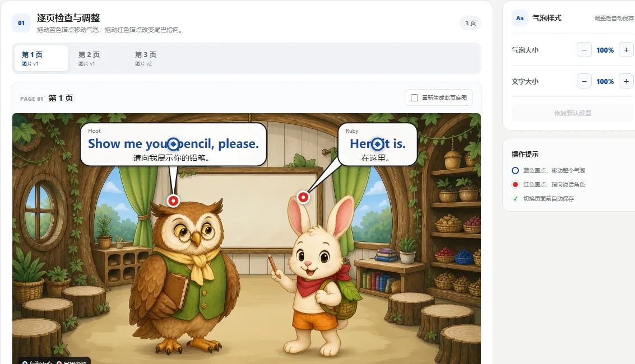This screenshot has width=635, height=364.
Task: Click the 100% value for 文字大小
Action: tap(605, 81)
